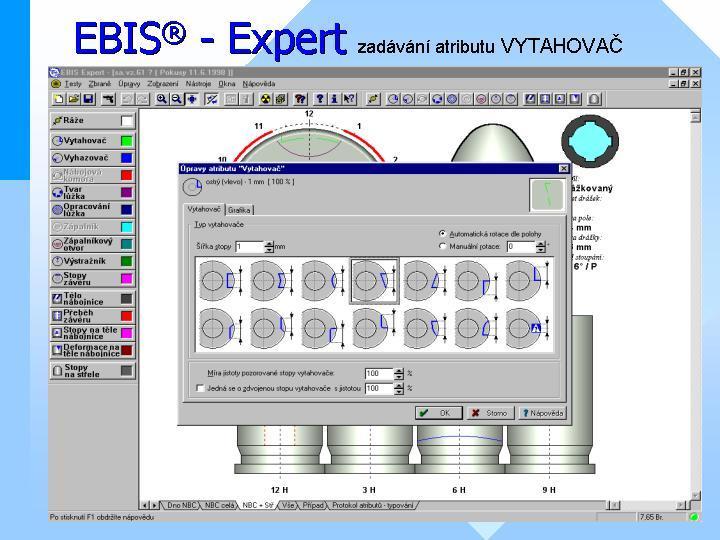Click the Stopy závěru icon in left panel
The width and height of the screenshot is (720, 540).
(x=57, y=278)
